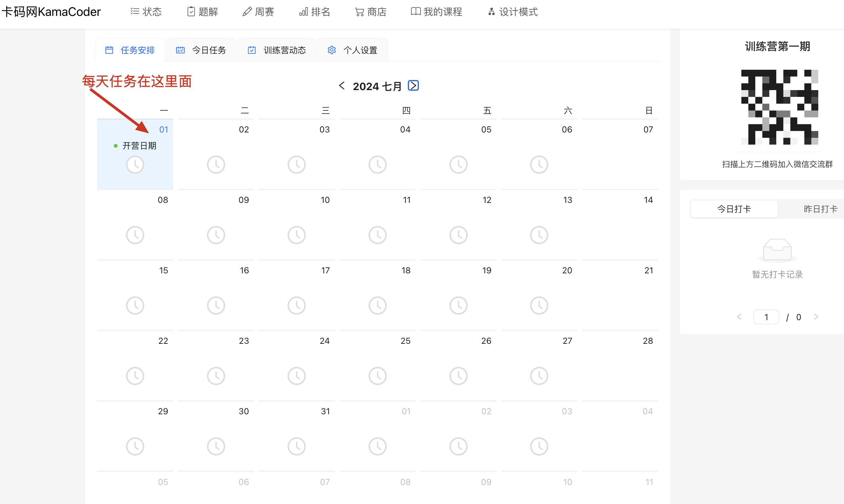This screenshot has width=844, height=504.
Task: Open the clock icon on July 06
Action: click(x=539, y=165)
